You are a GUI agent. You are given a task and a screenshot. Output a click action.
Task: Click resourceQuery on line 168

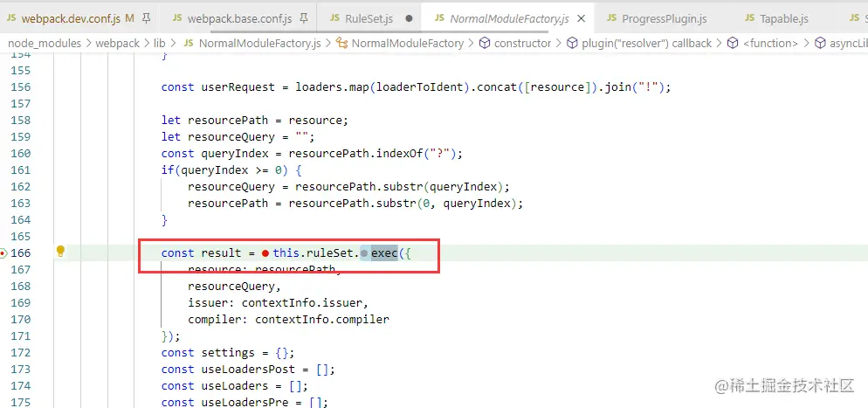(231, 287)
